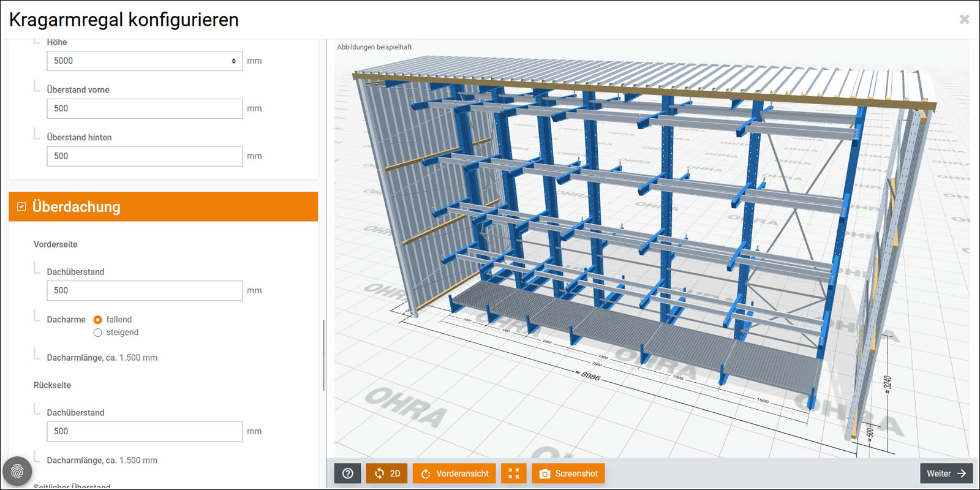Image resolution: width=980 pixels, height=490 pixels.
Task: Open the fingerprint privacy settings icon
Action: pyautogui.click(x=17, y=472)
